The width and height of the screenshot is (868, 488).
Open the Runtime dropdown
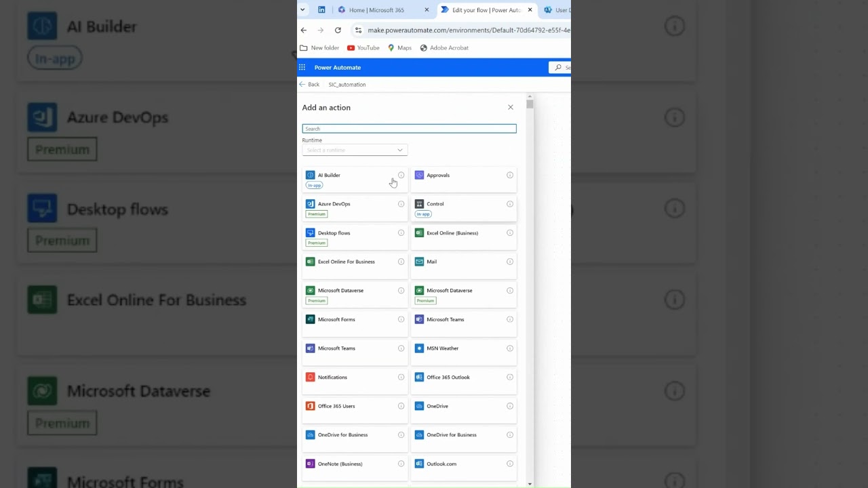[x=355, y=150]
